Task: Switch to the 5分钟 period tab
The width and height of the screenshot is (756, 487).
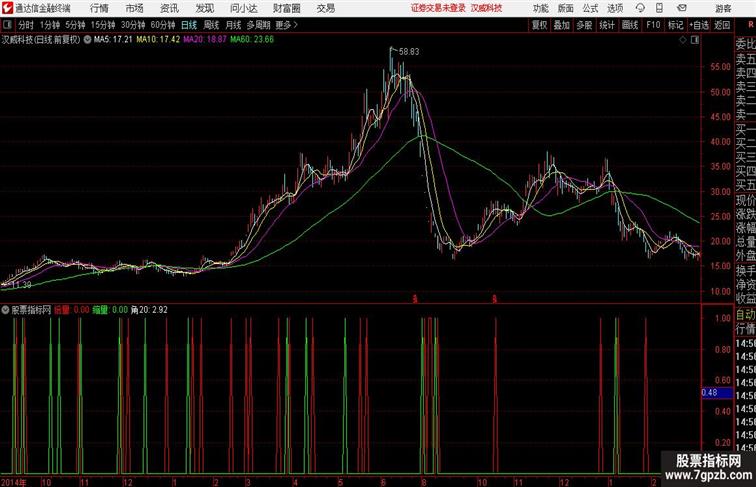Action: tap(75, 25)
